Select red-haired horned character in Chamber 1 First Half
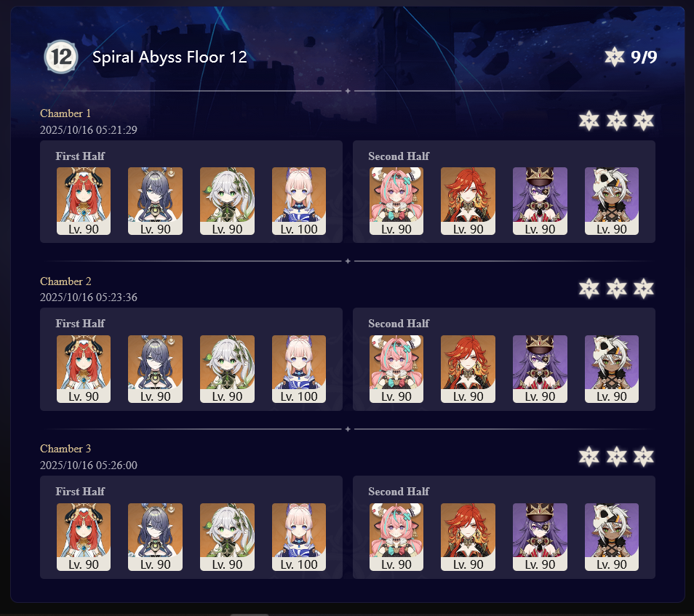Image resolution: width=694 pixels, height=616 pixels. (x=84, y=201)
